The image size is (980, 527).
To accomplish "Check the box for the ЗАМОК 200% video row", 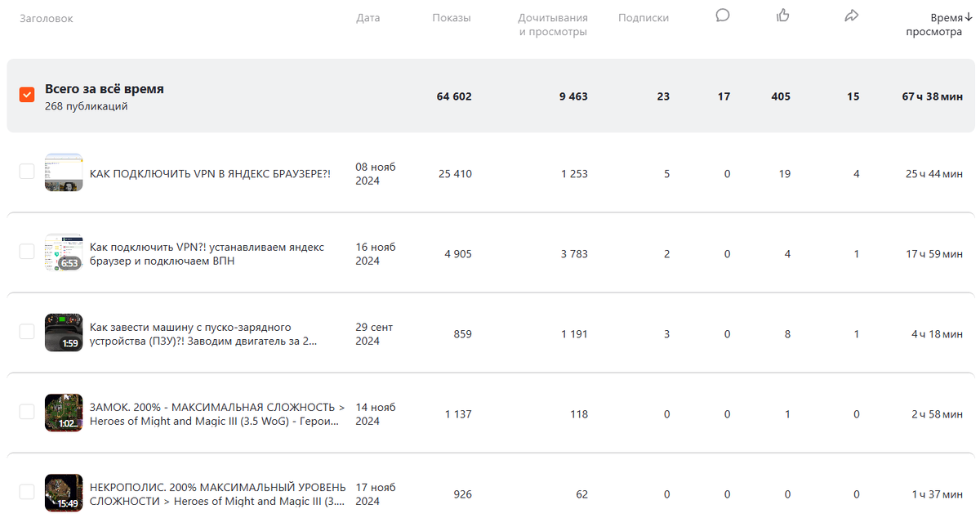I will tap(27, 412).
